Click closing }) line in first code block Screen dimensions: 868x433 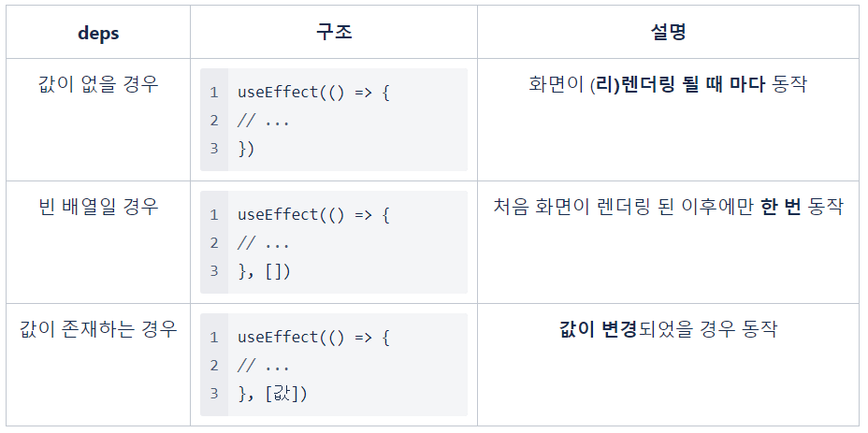[246, 149]
